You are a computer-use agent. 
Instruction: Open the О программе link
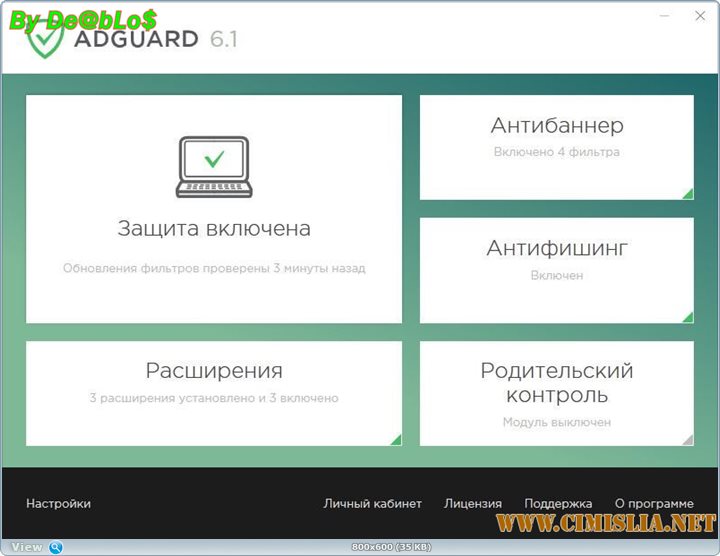point(654,504)
